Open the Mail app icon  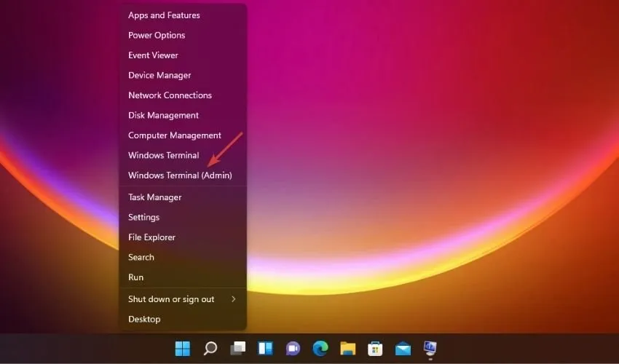pyautogui.click(x=403, y=349)
